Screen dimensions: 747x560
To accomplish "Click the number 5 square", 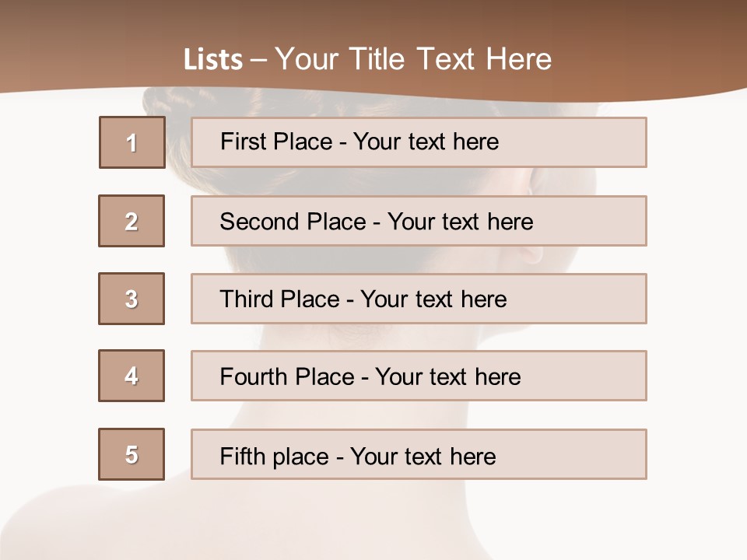I will [x=132, y=454].
